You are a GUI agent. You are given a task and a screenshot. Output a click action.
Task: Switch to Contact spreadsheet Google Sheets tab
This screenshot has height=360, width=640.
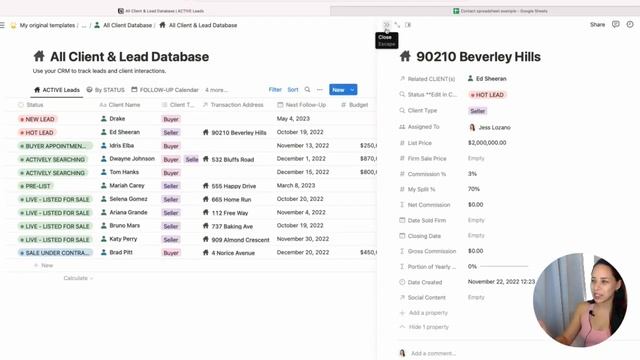pyautogui.click(x=500, y=11)
